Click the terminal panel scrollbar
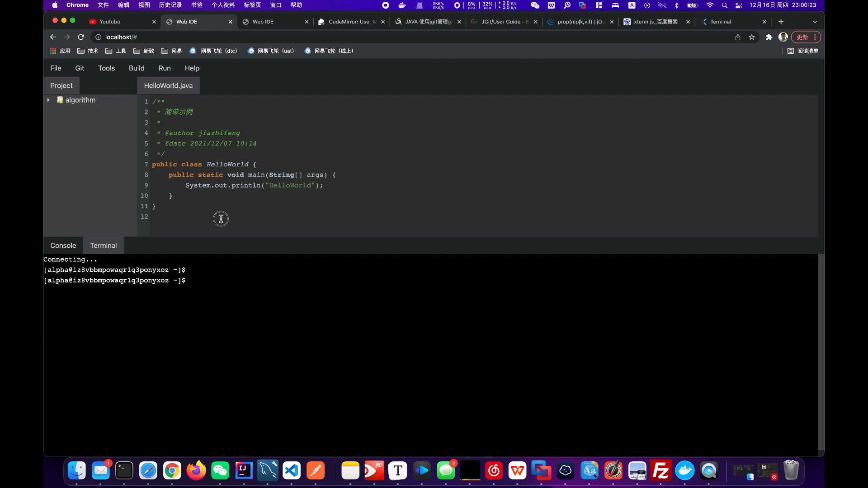Viewport: 868px width, 488px height. click(x=821, y=352)
